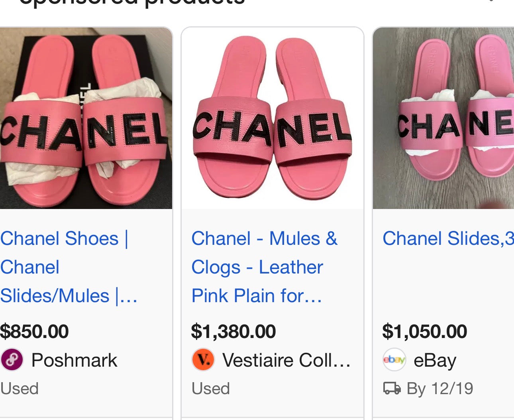514x420 pixels.
Task: Click the Used label under the Vestiaire listing
Action: [x=210, y=389]
